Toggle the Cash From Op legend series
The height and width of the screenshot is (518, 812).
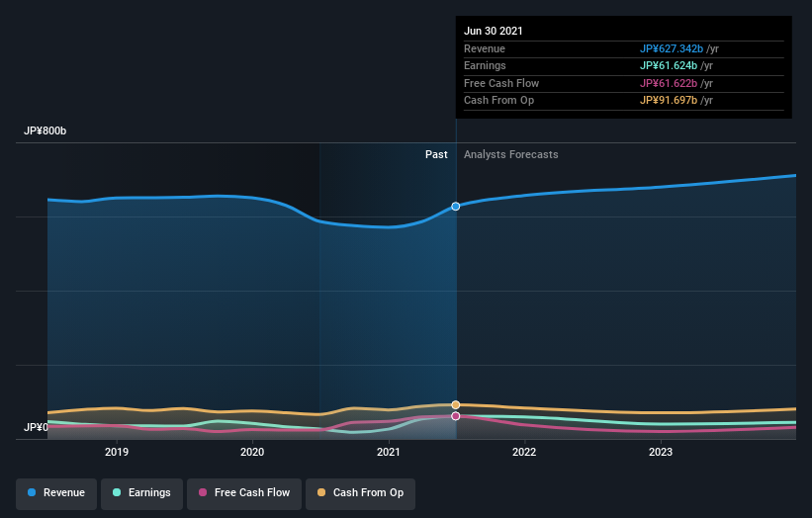[x=360, y=493]
